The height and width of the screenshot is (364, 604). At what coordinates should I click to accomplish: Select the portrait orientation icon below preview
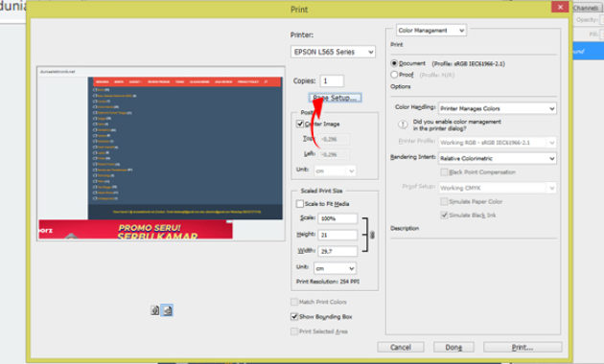155,310
